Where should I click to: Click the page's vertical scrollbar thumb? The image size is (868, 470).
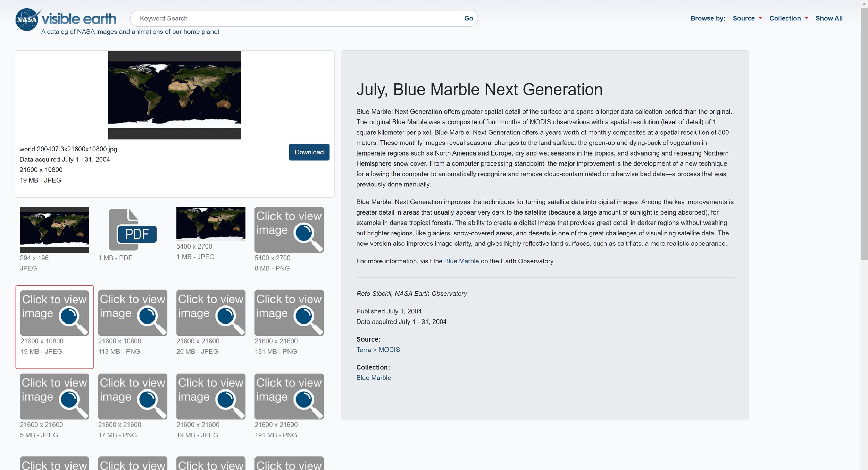tap(864, 132)
